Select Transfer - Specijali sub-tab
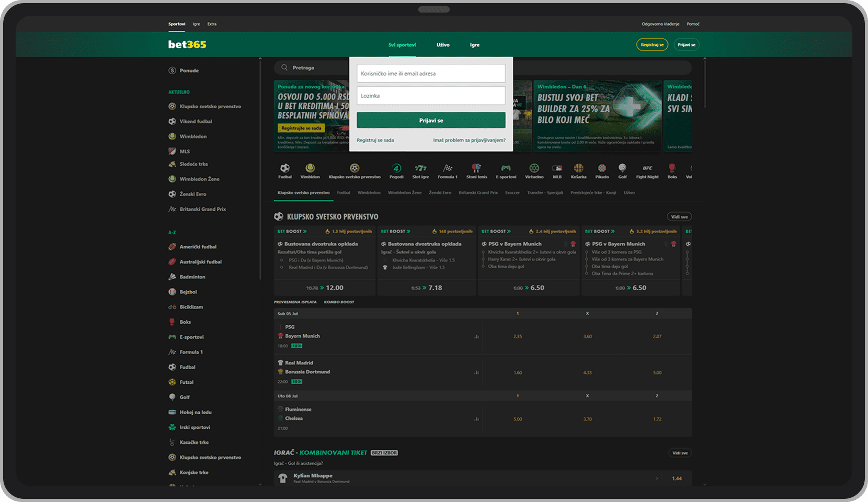Viewport: 868px width, 502px height. click(545, 192)
